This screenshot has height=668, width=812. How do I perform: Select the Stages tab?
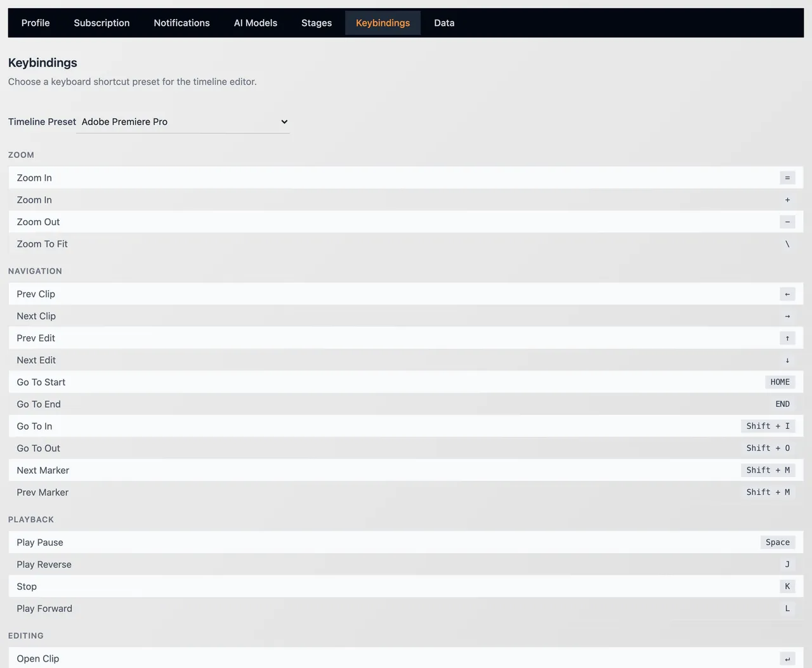pyautogui.click(x=317, y=23)
